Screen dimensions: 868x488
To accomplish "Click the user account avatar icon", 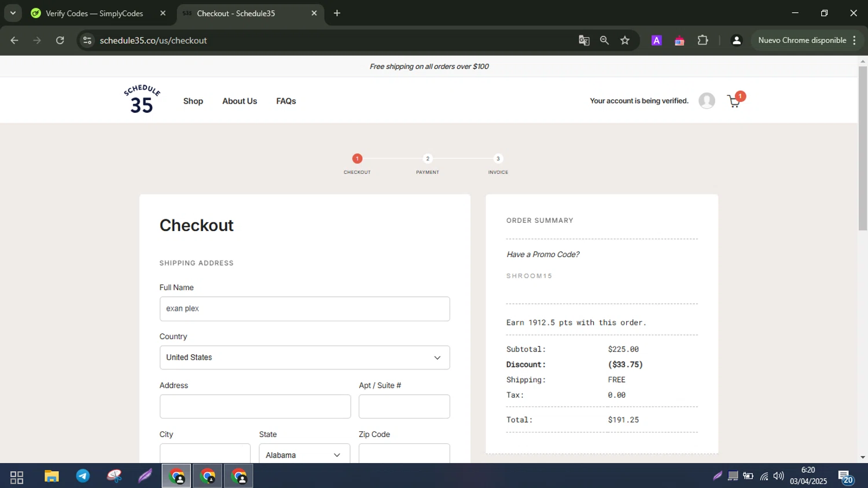I will point(707,101).
